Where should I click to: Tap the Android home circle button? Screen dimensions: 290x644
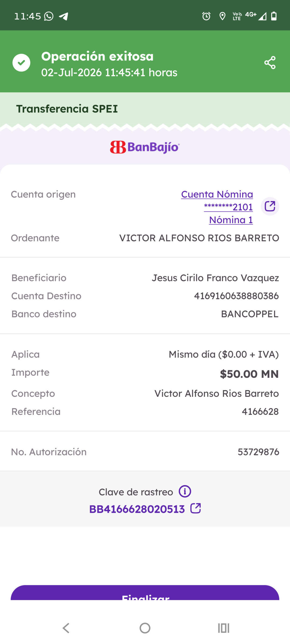[145, 628]
